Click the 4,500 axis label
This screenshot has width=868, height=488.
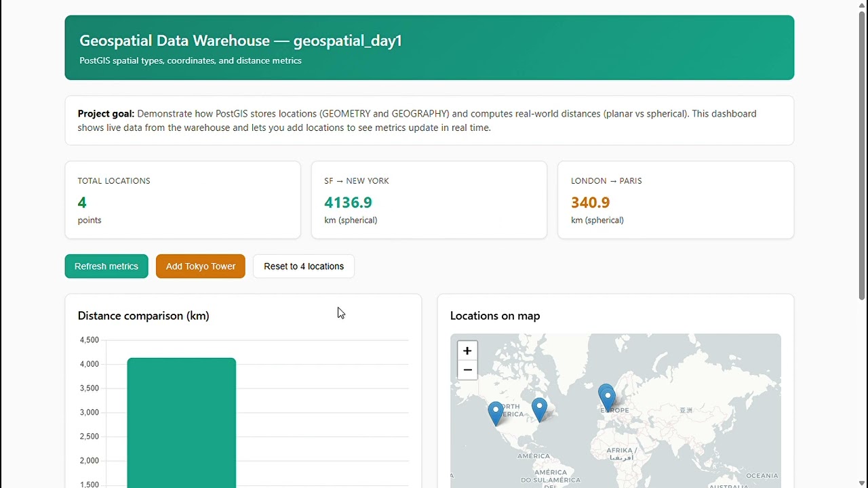click(x=90, y=340)
